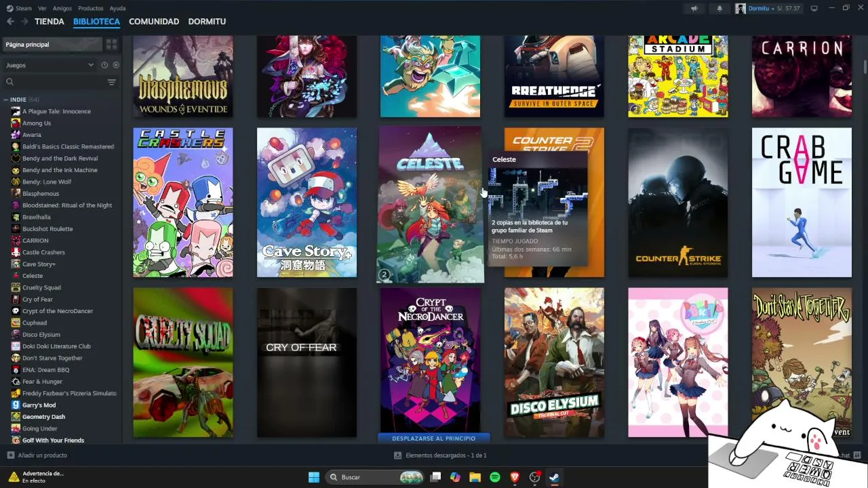
Task: Click the library vertical scrollbar thumb
Action: pos(865,68)
